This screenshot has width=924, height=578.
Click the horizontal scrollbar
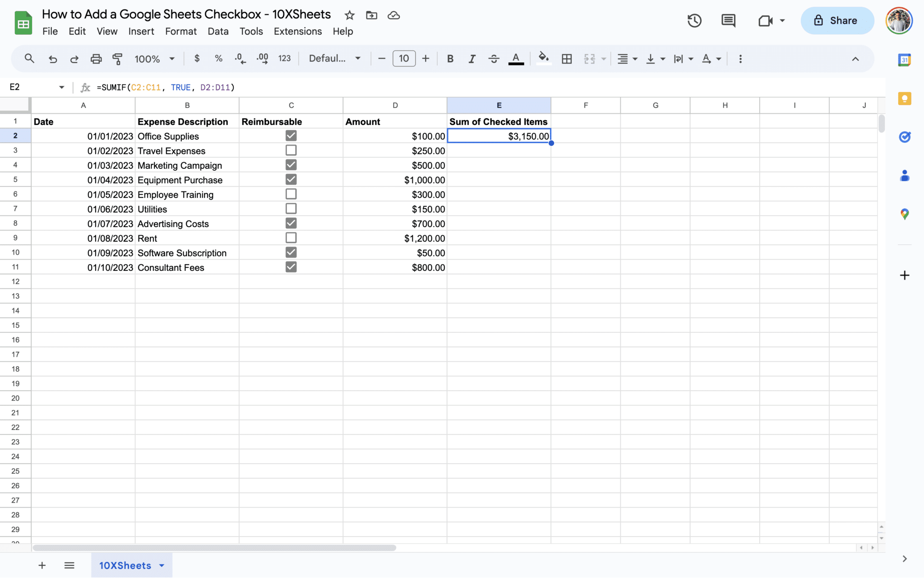tap(214, 548)
